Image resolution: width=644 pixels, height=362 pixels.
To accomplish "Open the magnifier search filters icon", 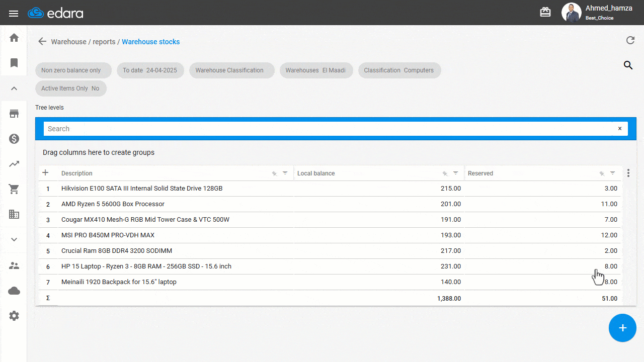I will tap(628, 65).
